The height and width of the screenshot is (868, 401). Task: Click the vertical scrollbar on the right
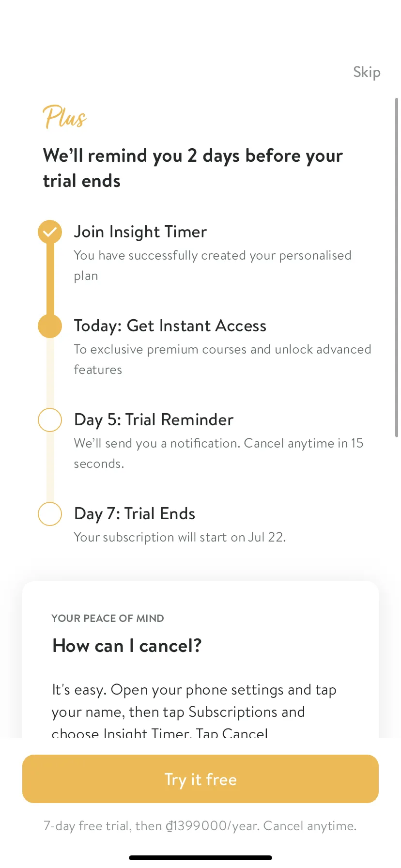pyautogui.click(x=397, y=267)
